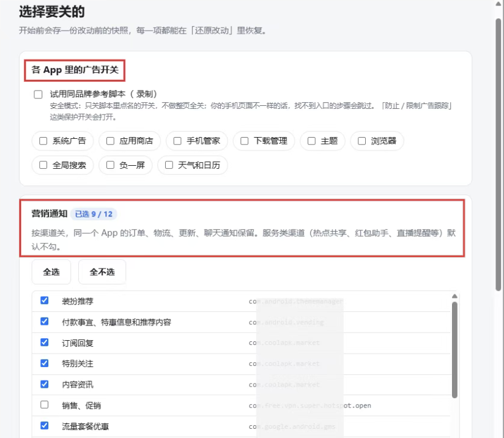Click the 流量套餐优惠 row label
The height and width of the screenshot is (438, 504).
(85, 426)
